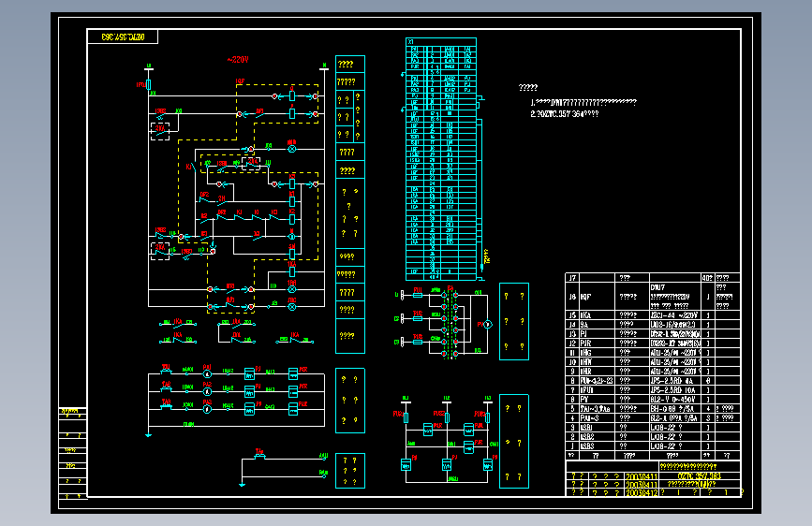Select the DW17 model text

pyautogui.click(x=658, y=287)
